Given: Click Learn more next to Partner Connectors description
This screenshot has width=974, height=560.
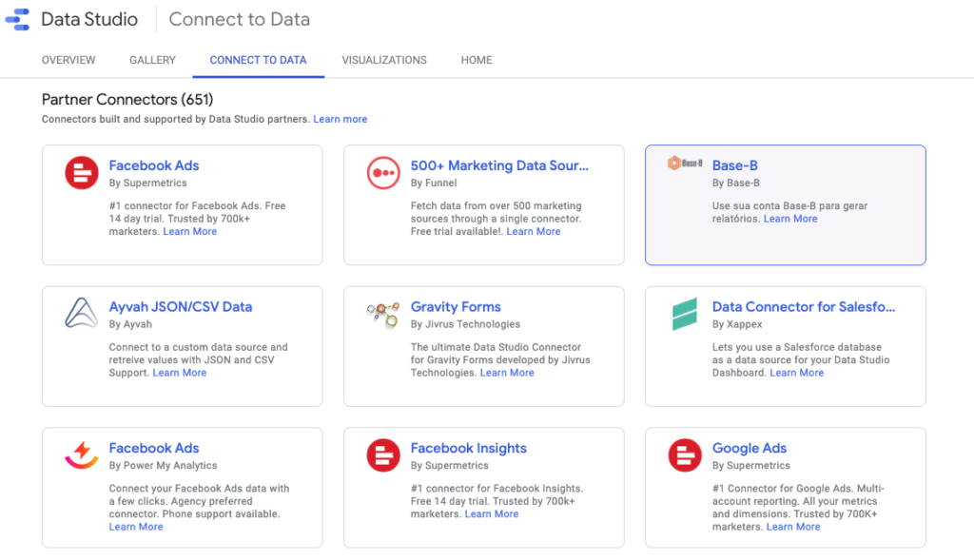Looking at the screenshot, I should (x=340, y=119).
